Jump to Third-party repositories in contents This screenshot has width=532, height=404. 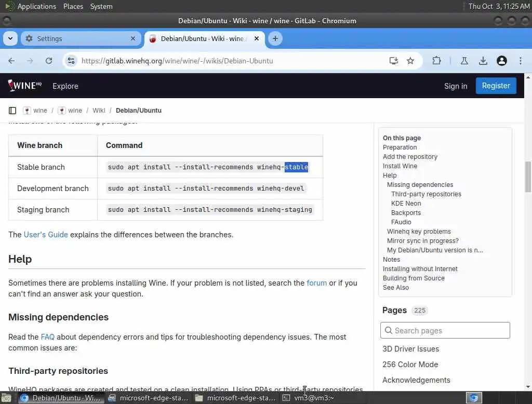[x=426, y=194]
